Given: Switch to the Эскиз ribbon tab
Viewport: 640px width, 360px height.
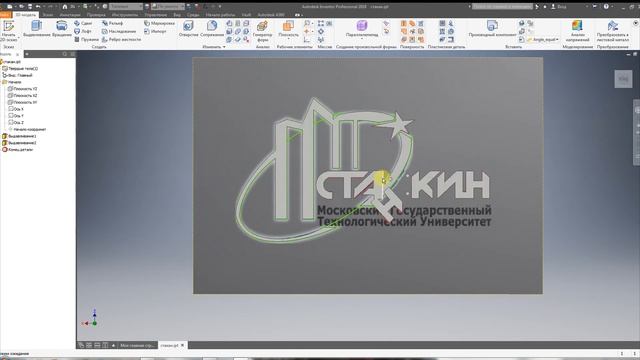Looking at the screenshot, I should [x=48, y=15].
